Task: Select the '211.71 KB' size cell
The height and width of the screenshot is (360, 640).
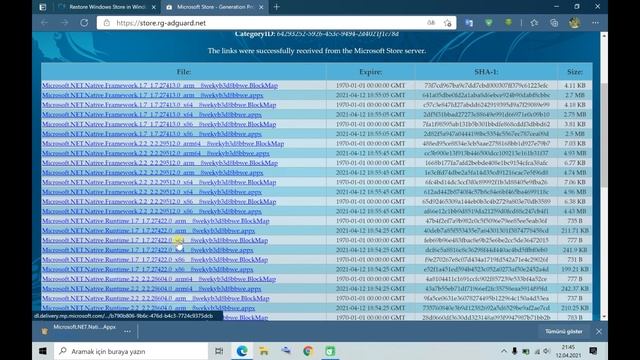Action: click(x=574, y=231)
